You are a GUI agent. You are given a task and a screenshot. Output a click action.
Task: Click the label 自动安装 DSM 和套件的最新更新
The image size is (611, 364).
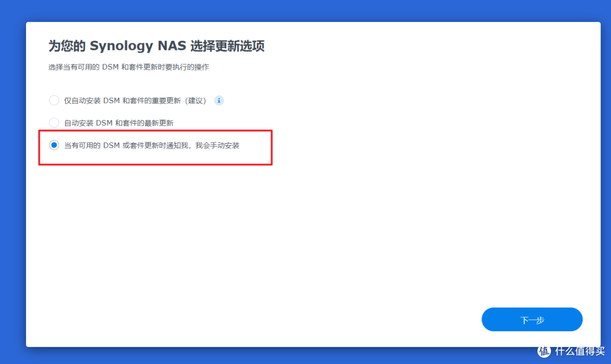point(119,122)
